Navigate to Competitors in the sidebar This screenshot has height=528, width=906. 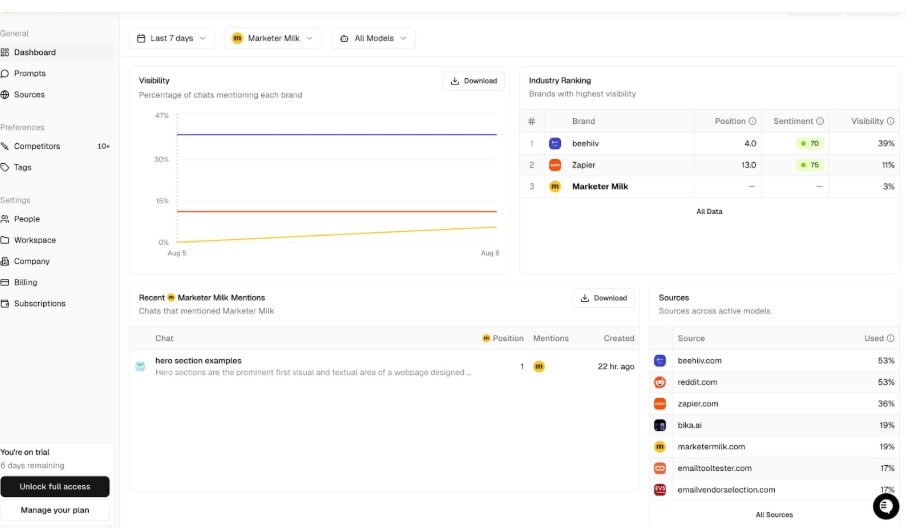(x=37, y=146)
